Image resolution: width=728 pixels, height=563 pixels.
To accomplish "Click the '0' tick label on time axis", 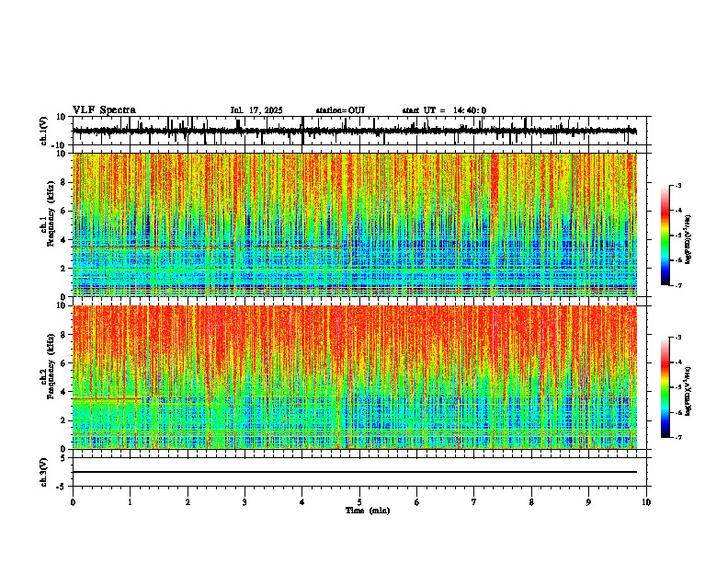I will (x=73, y=502).
